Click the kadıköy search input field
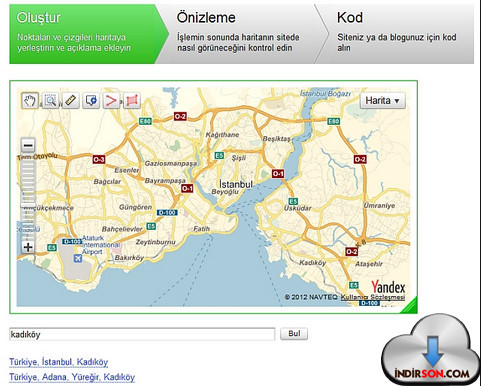The image size is (481, 386). coord(142,334)
